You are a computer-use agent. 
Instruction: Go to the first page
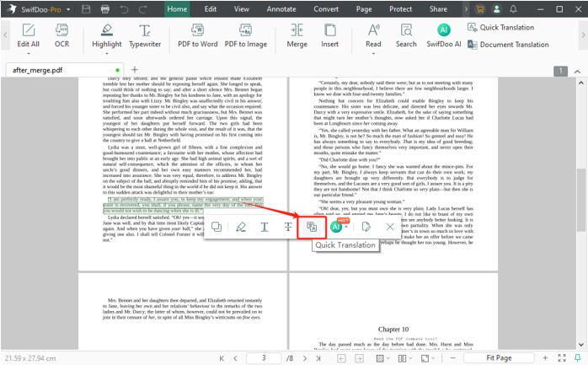click(x=222, y=358)
